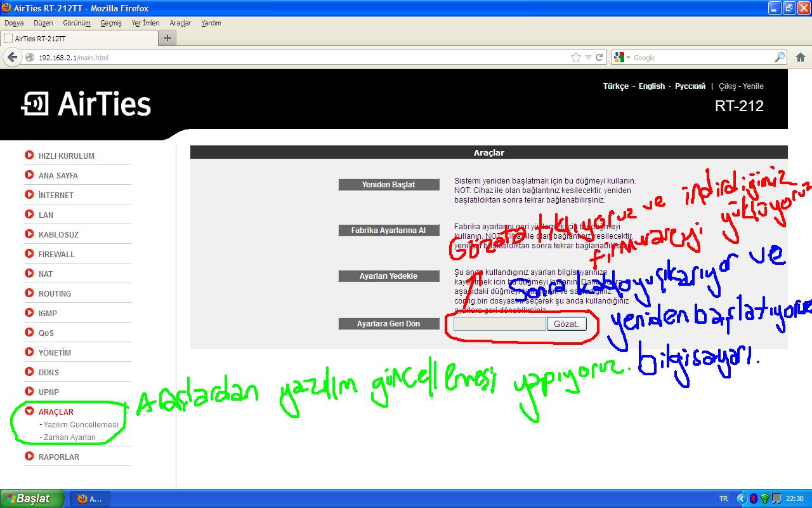Bookmark page with star icon

(x=575, y=57)
